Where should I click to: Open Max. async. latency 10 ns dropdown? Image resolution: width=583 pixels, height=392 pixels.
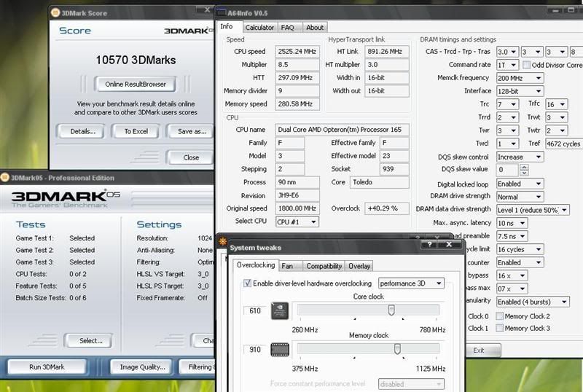click(512, 223)
